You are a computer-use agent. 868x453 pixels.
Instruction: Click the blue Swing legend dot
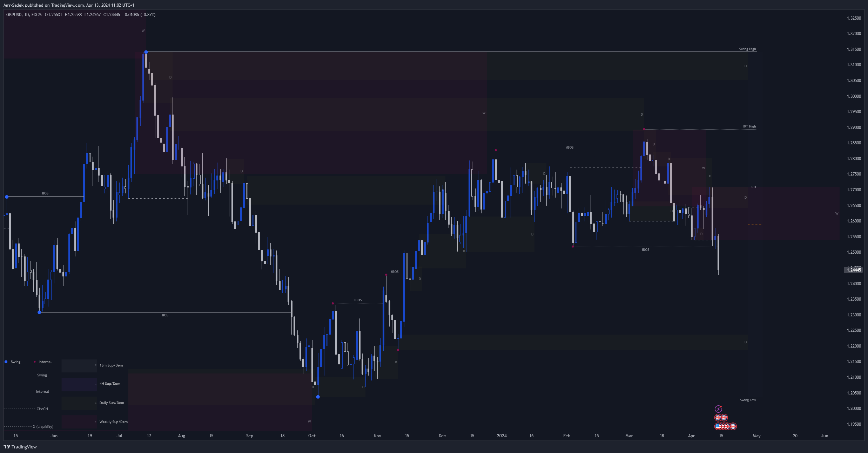pos(6,362)
